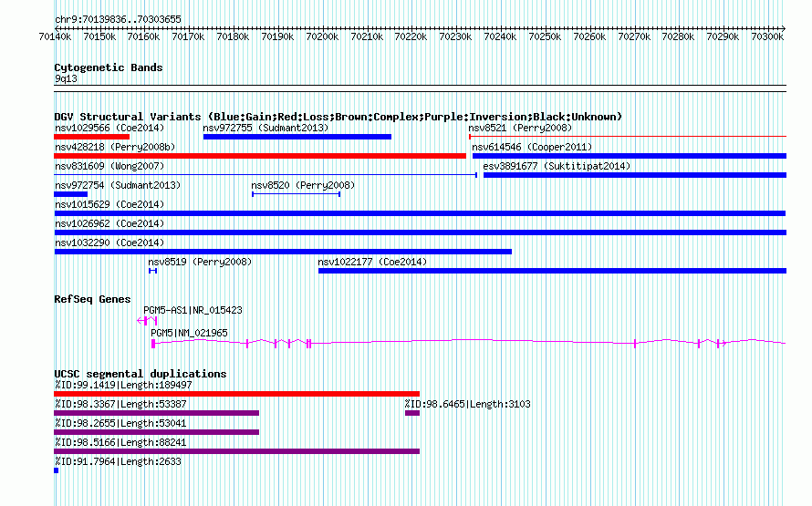The height and width of the screenshot is (506, 812).
Task: Click the nsv428218 red loss bar
Action: [x=260, y=156]
